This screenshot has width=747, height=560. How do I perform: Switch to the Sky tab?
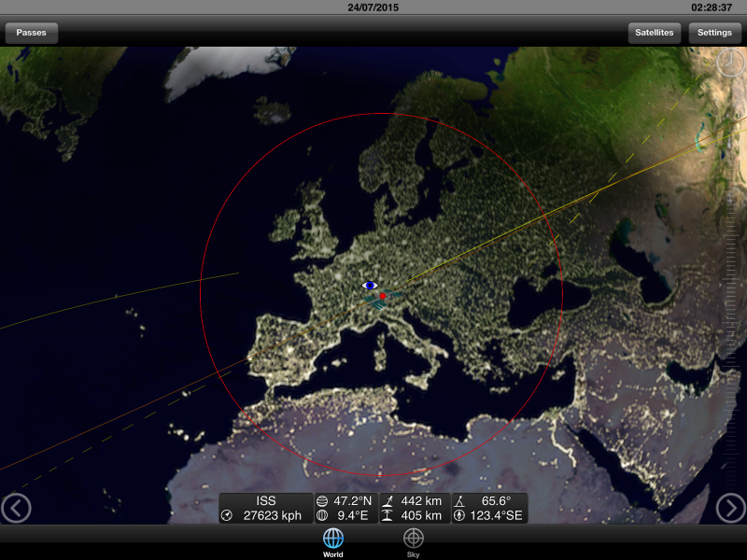413,543
